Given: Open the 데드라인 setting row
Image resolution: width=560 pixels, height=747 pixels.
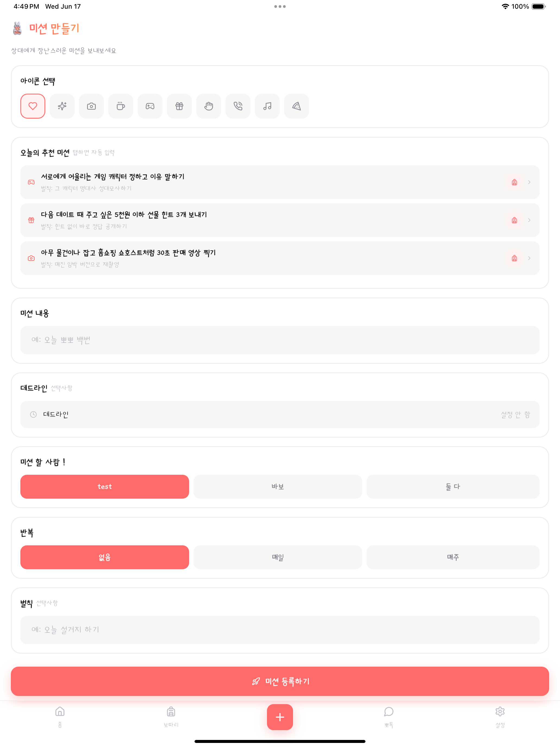Looking at the screenshot, I should pos(280,414).
